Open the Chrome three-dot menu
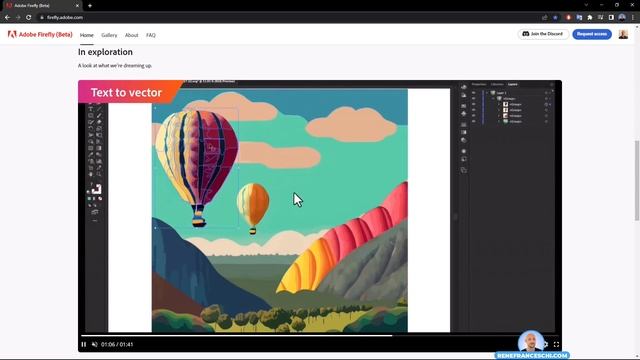640x360 pixels. (x=633, y=18)
